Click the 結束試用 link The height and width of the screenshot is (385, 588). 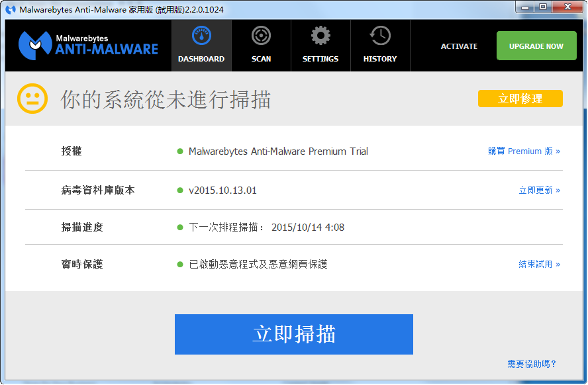pos(539,265)
